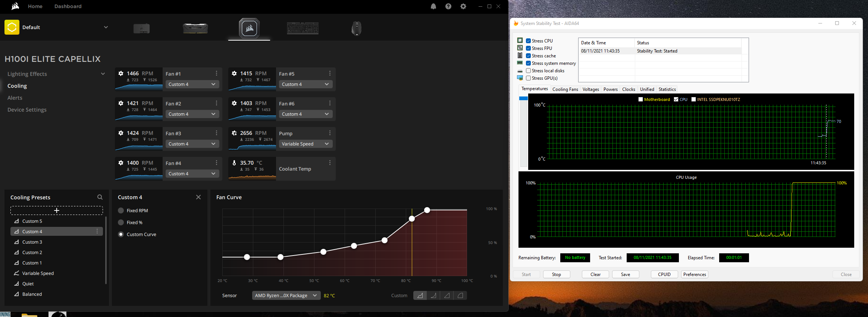
Task: Add new cooling preset with plus button
Action: (x=57, y=210)
